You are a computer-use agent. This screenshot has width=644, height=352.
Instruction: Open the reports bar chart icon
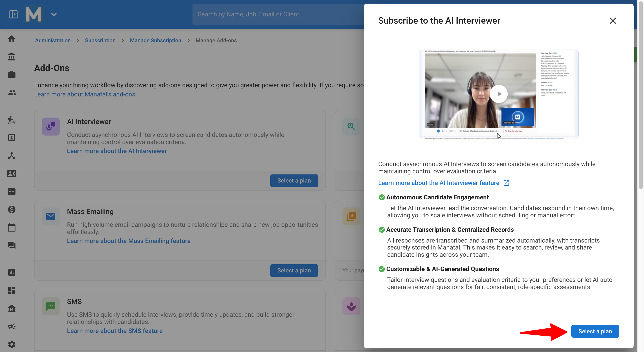(11, 272)
